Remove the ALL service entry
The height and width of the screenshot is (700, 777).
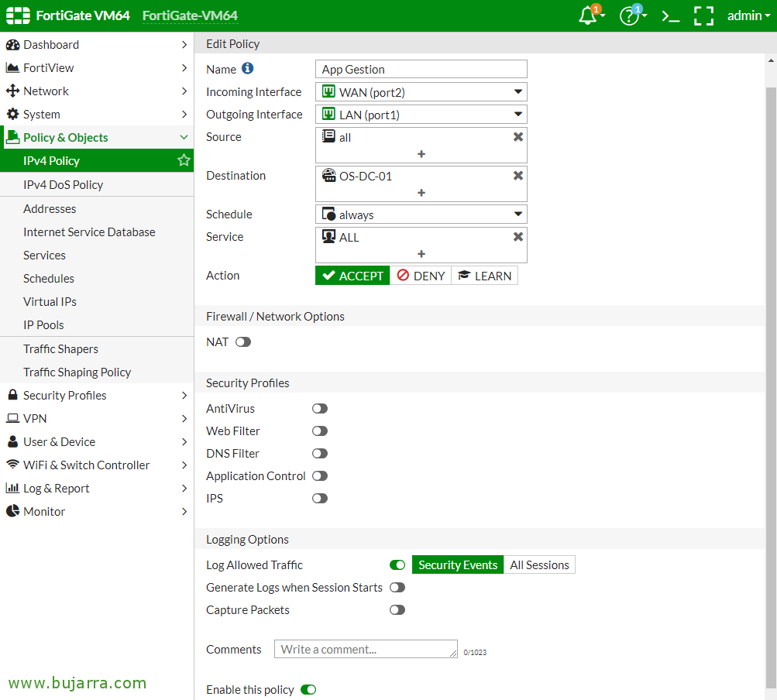pyautogui.click(x=517, y=237)
